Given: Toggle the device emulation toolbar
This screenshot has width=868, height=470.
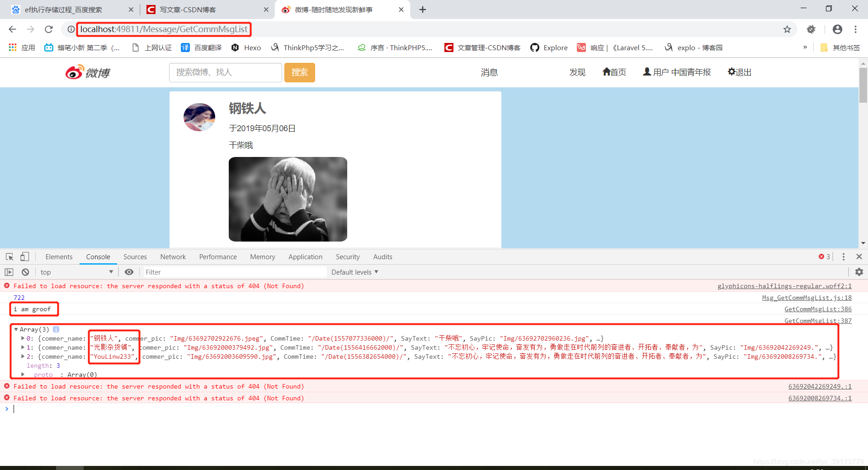Looking at the screenshot, I should click(25, 256).
